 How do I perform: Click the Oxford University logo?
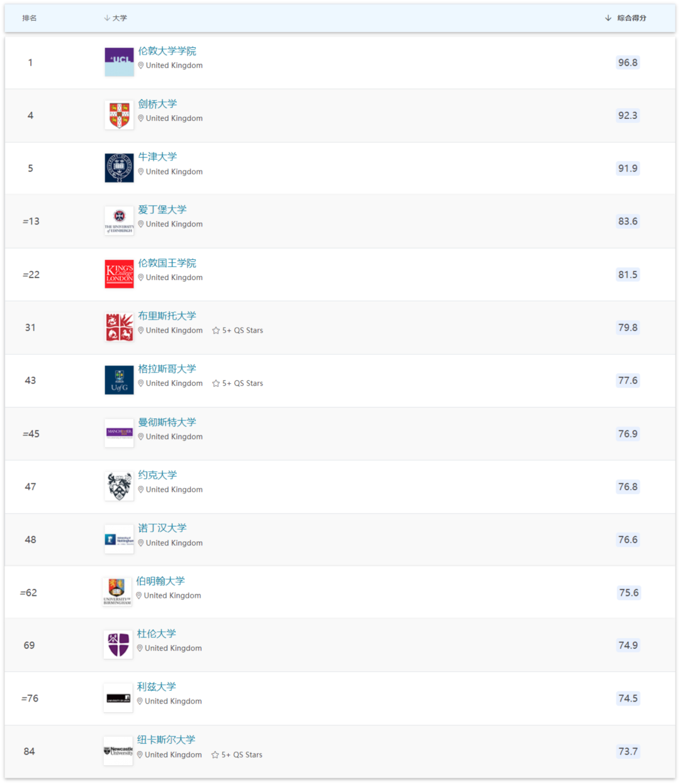tap(119, 168)
